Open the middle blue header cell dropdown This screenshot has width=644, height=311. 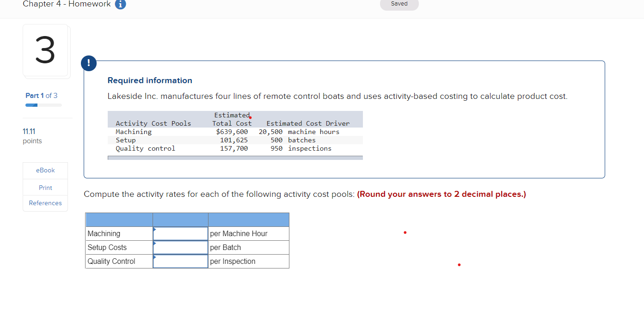(180, 220)
